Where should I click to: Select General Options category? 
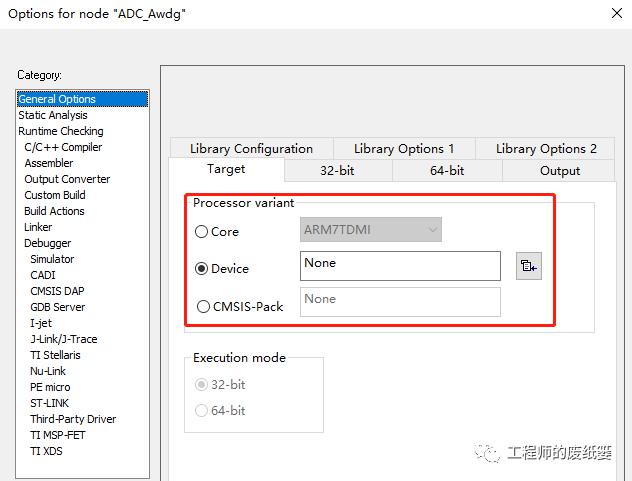[83, 99]
